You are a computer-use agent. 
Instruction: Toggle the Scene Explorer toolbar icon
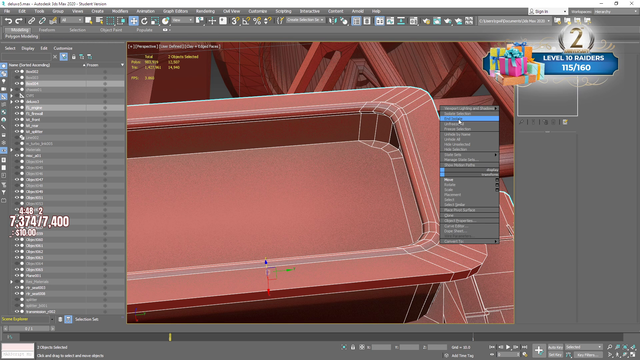coord(356,20)
